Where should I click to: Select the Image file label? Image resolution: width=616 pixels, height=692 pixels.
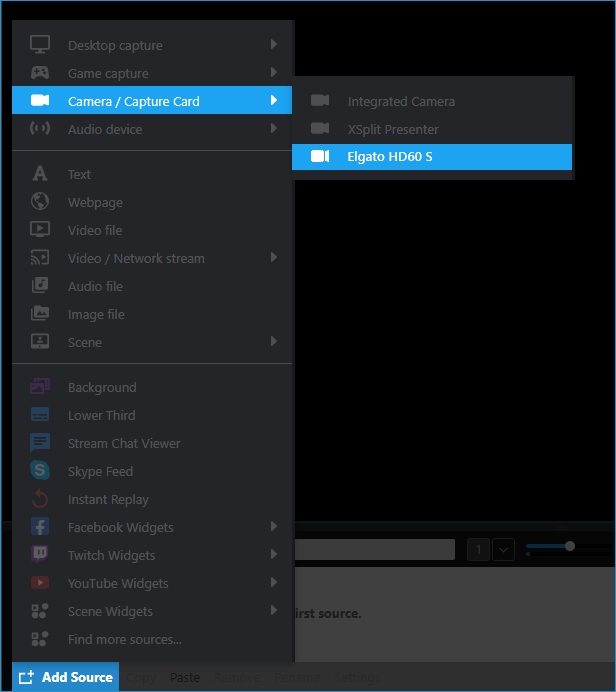96,315
